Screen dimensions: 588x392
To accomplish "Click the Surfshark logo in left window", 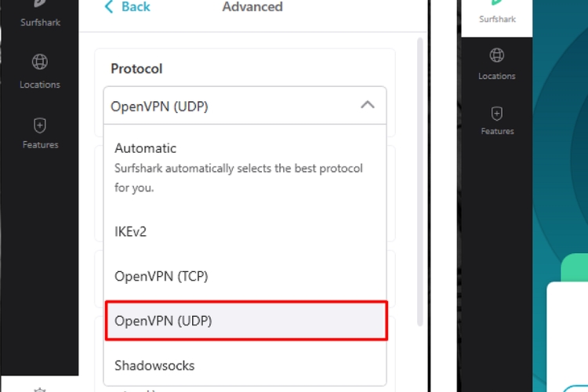I will (40, 5).
